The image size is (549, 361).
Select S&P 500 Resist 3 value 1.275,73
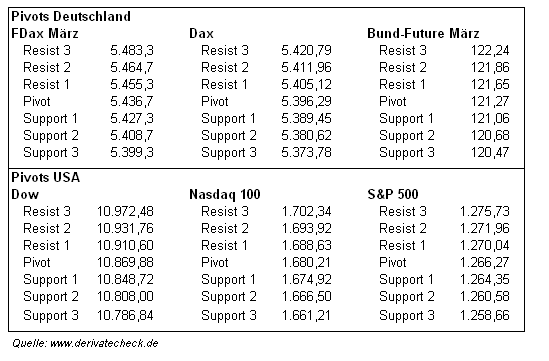(x=485, y=211)
